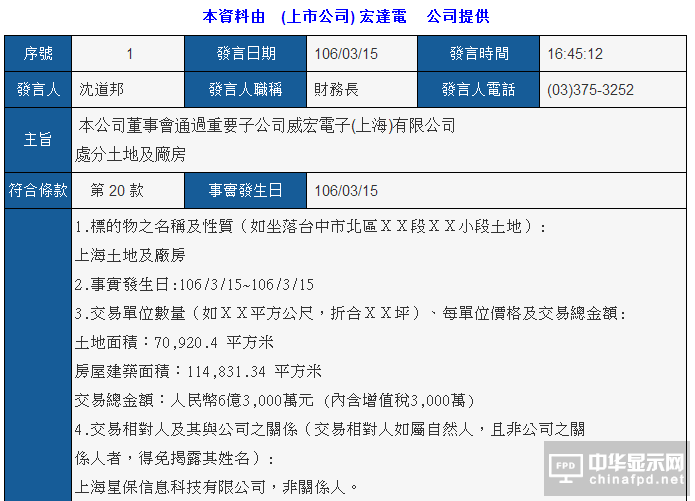Image resolution: width=695 pixels, height=501 pixels.
Task: Select the phone number (03)375-3252
Action: tap(590, 90)
